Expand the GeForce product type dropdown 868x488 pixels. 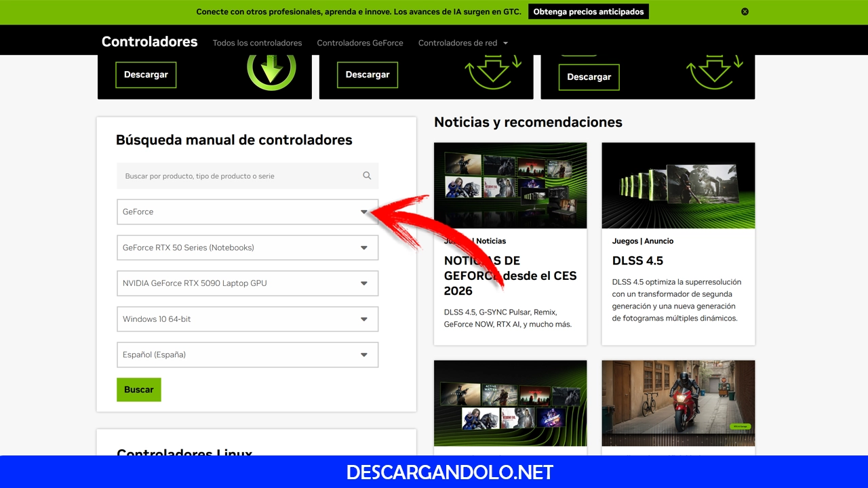(x=248, y=211)
